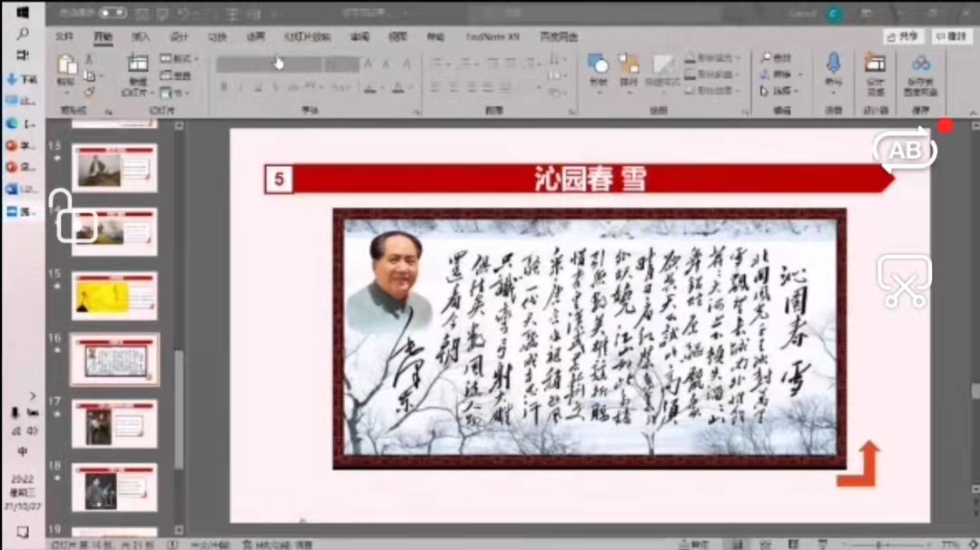Screen dimensions: 980x550
Task: Open the font name combo box
Action: pyautogui.click(x=269, y=64)
